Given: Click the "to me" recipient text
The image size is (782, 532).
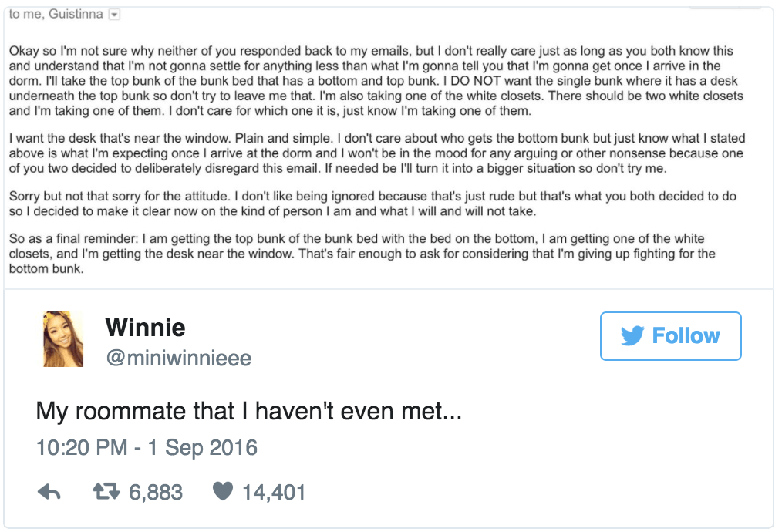Looking at the screenshot, I should (x=25, y=14).
